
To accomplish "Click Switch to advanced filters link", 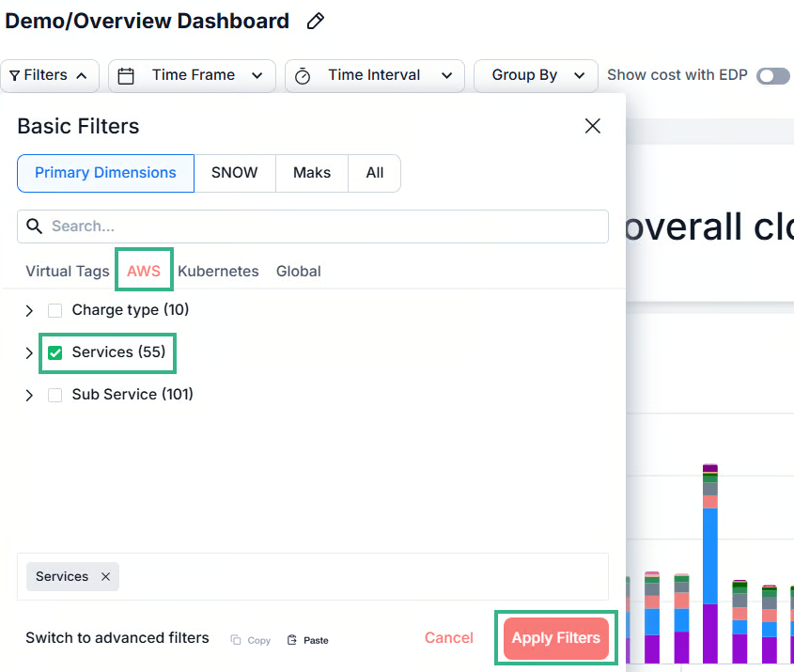I will (x=117, y=638).
